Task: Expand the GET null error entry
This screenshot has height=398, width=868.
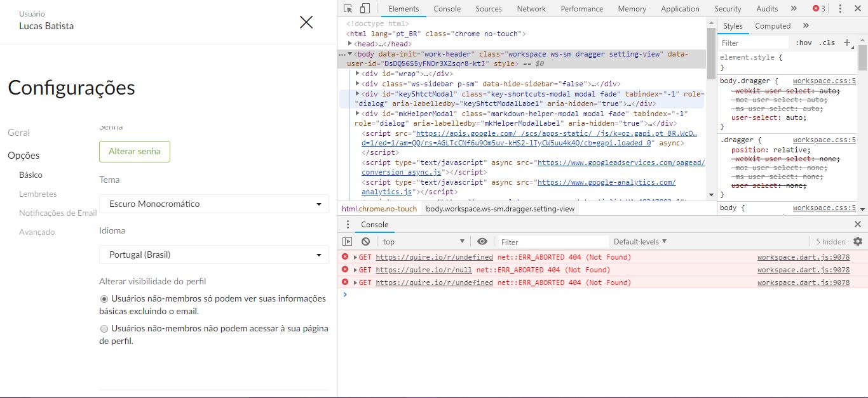Action: (x=356, y=270)
